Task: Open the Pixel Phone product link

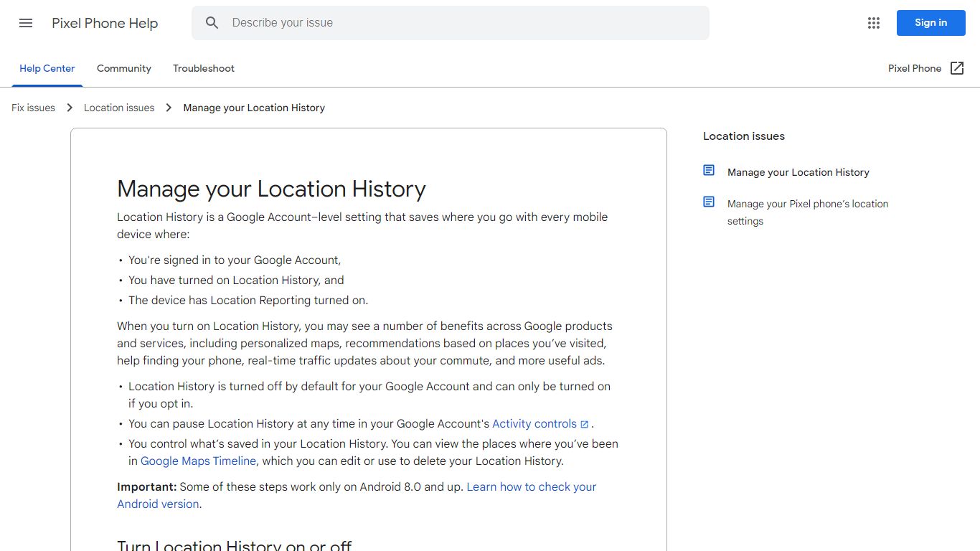Action: pyautogui.click(x=915, y=69)
